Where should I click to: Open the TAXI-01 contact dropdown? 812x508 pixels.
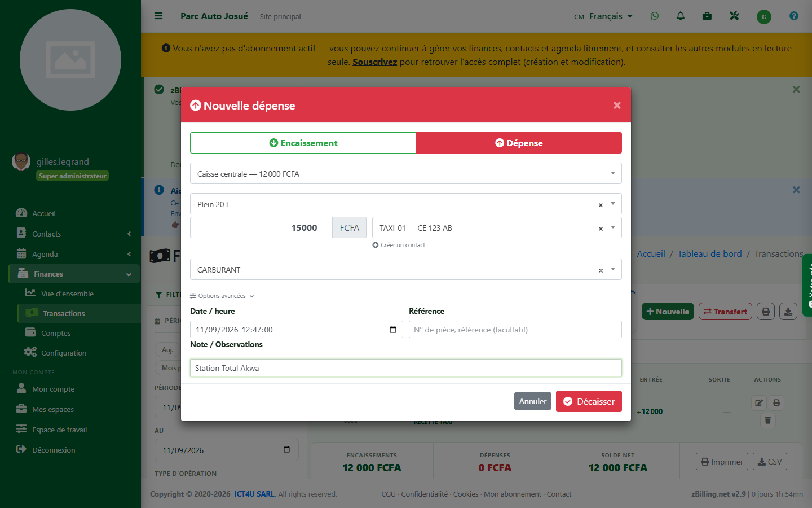497,227
